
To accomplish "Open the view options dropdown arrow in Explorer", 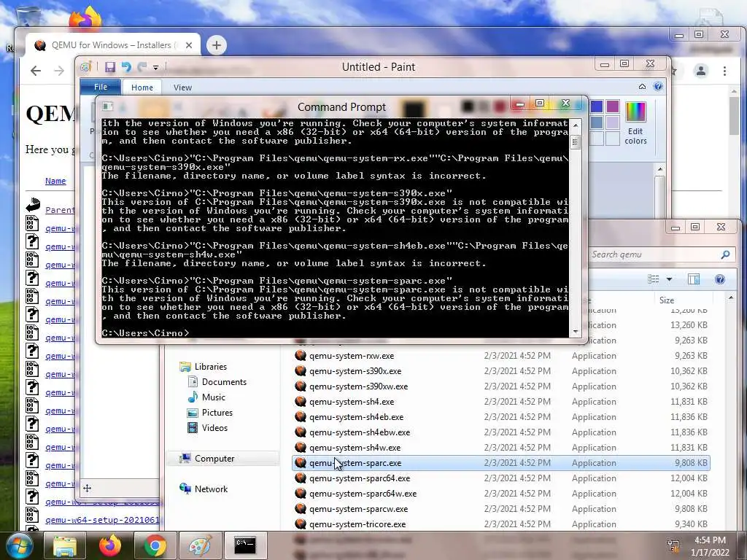I will 669,279.
